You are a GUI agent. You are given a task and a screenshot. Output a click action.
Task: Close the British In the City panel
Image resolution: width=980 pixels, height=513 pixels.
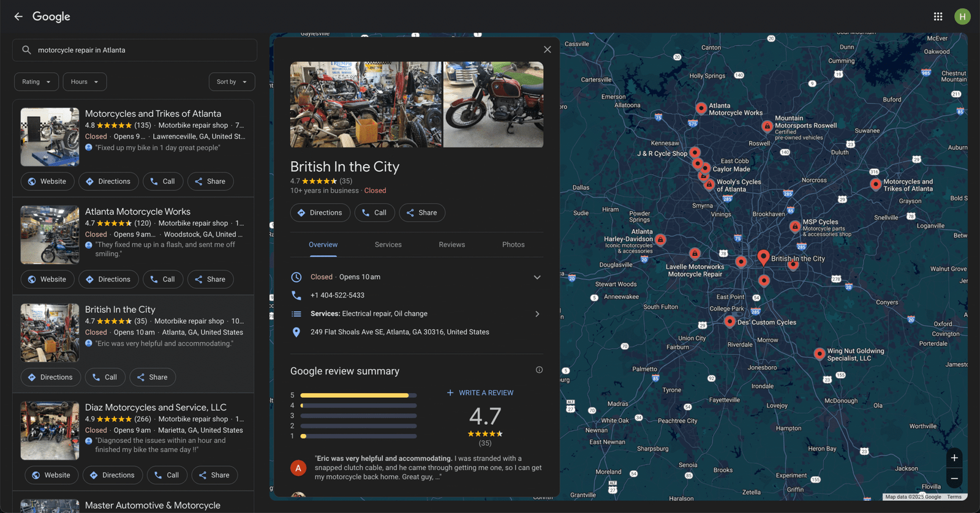(x=547, y=50)
